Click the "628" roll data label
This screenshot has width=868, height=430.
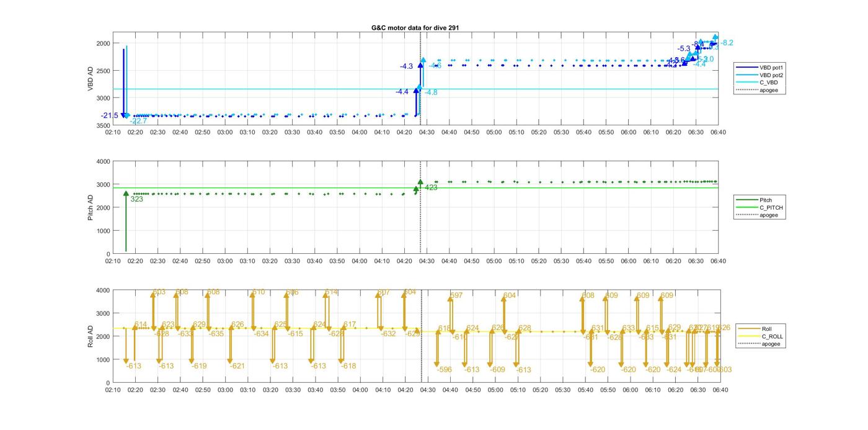[x=525, y=328]
